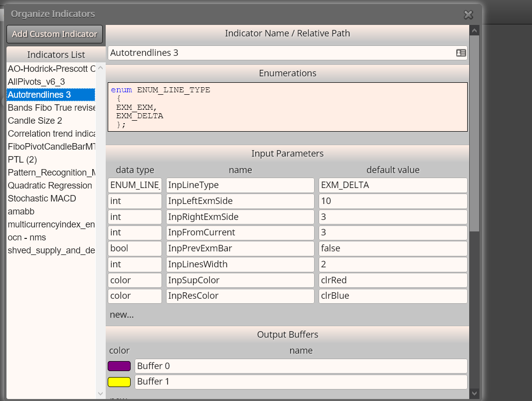Screen dimensions: 532x401
Task: Select Autotrendlines 3 in the list
Action: coord(51,95)
